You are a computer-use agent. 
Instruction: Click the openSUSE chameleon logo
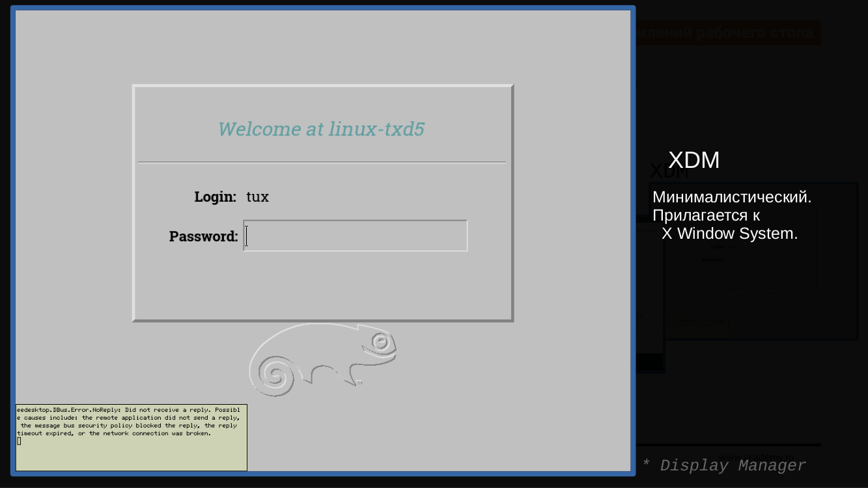pyautogui.click(x=323, y=359)
